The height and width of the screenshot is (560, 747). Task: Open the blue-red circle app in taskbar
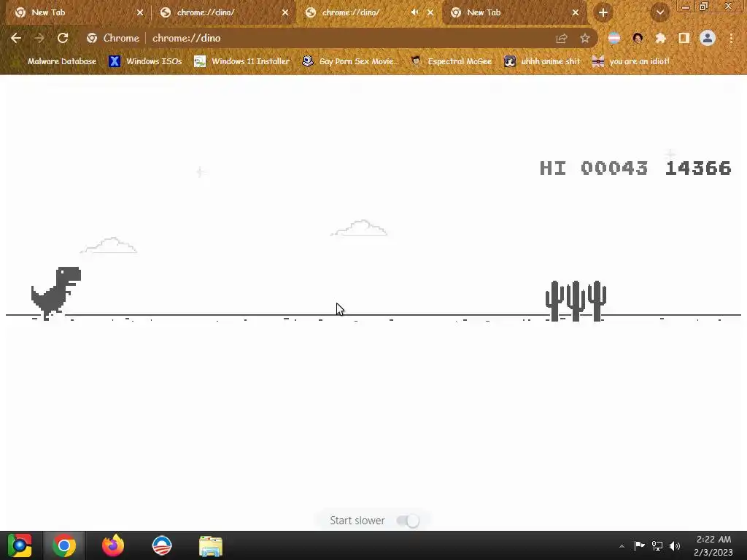[x=161, y=545]
